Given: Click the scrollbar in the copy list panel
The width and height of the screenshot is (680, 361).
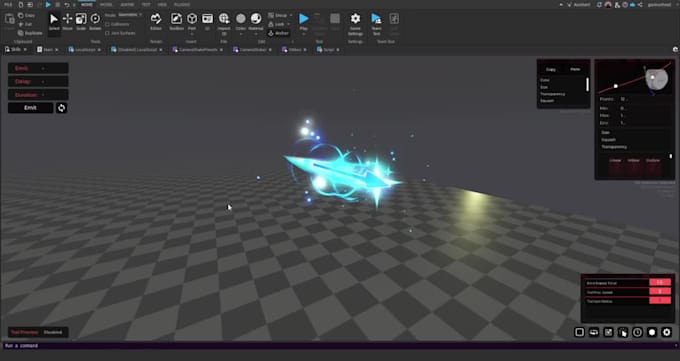Looking at the screenshot, I should (588, 84).
